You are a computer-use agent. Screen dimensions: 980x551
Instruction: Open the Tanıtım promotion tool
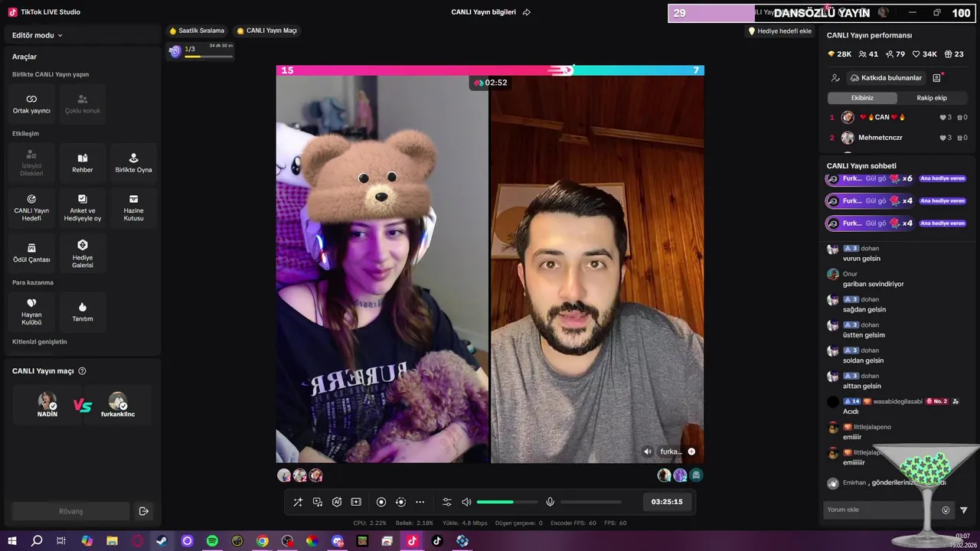(x=83, y=311)
